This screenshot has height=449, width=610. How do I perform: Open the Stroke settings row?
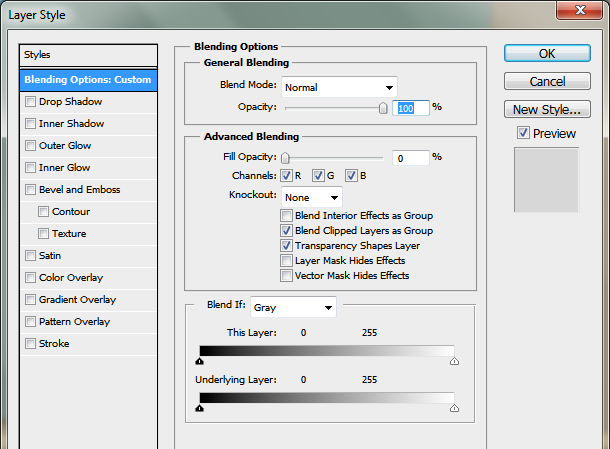click(x=88, y=344)
